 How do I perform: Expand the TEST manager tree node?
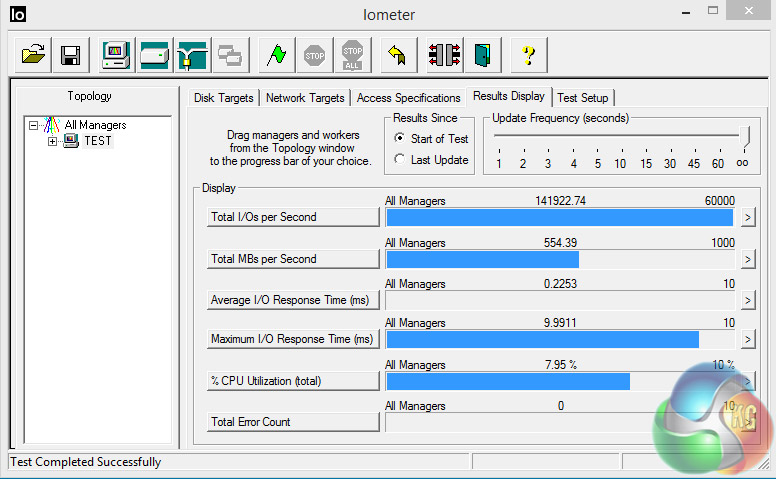point(53,141)
